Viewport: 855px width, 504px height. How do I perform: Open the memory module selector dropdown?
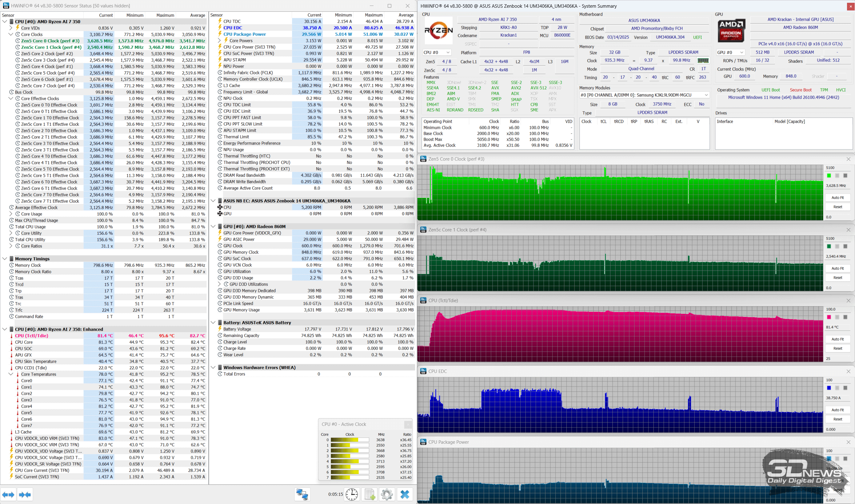(x=645, y=95)
